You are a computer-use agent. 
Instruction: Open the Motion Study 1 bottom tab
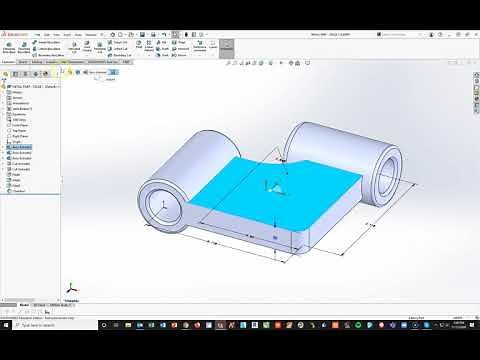[x=61, y=305]
